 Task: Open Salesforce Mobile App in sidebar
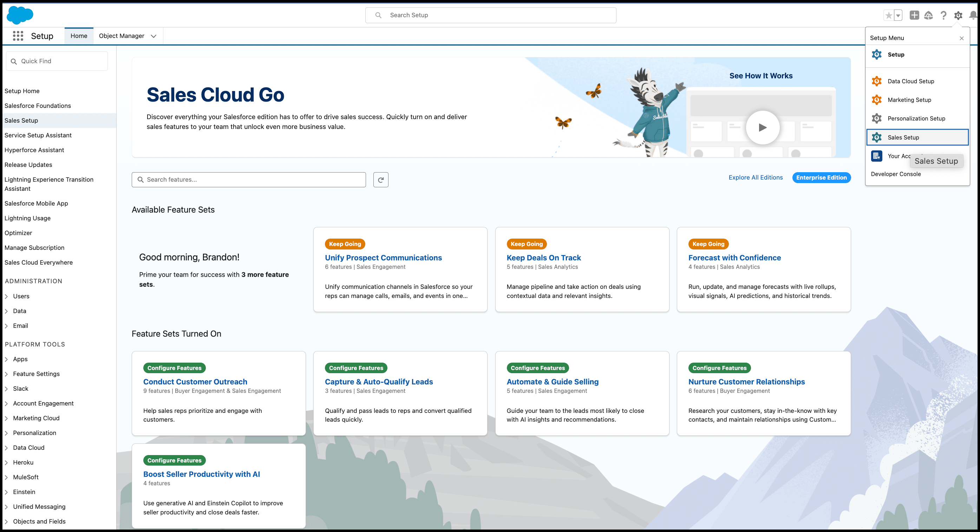(x=36, y=203)
